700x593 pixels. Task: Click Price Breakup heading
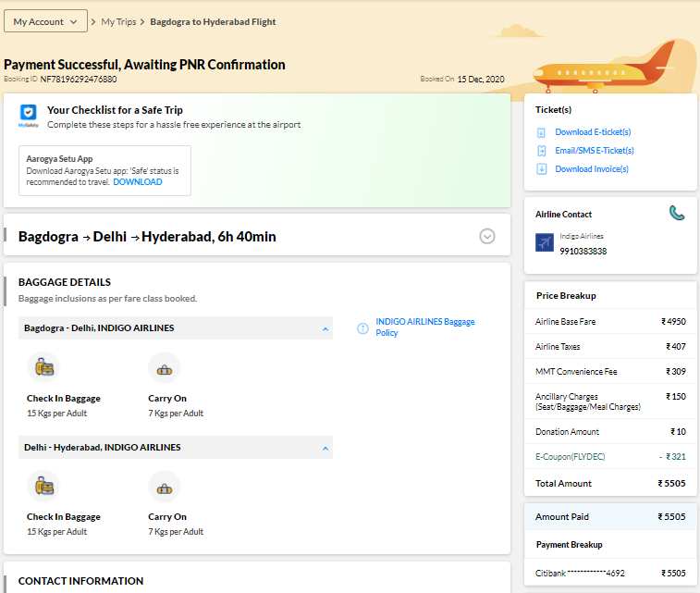tap(566, 296)
